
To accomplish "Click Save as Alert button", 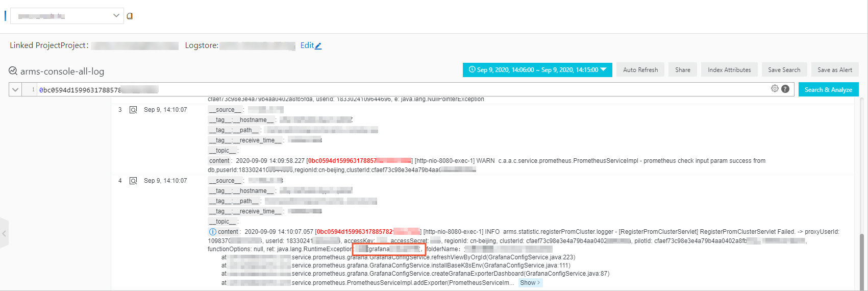I will tap(835, 70).
